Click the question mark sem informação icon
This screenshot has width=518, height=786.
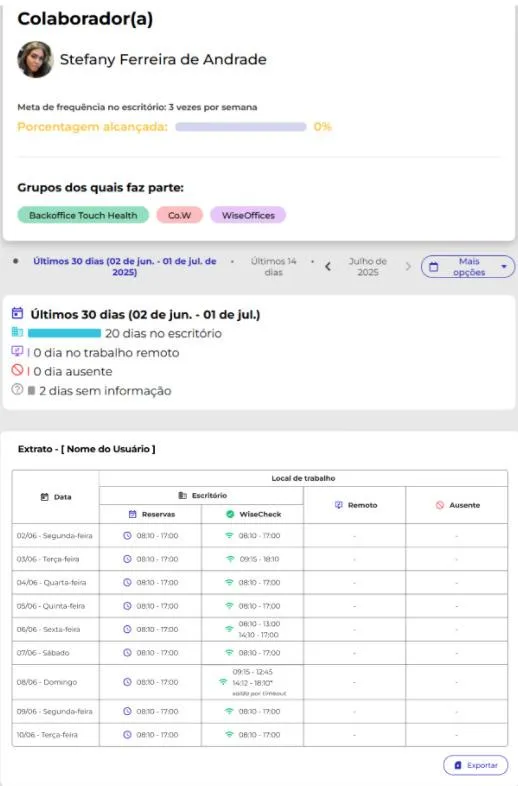(18, 389)
